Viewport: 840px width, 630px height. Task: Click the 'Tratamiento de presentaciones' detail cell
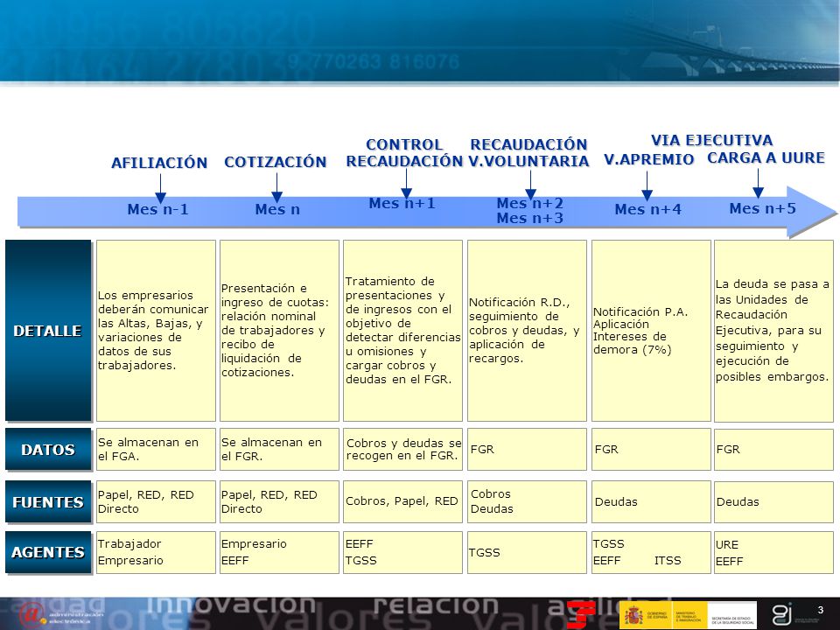click(x=402, y=331)
